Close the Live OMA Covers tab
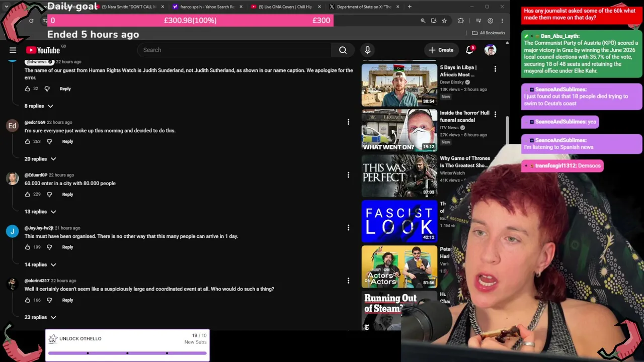Screen dimensions: 644x362 [x=319, y=7]
